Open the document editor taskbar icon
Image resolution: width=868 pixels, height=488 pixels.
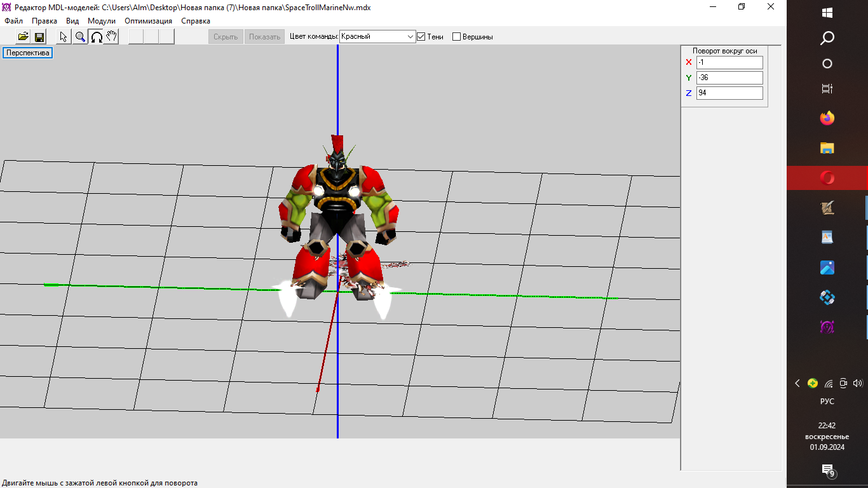tap(827, 238)
